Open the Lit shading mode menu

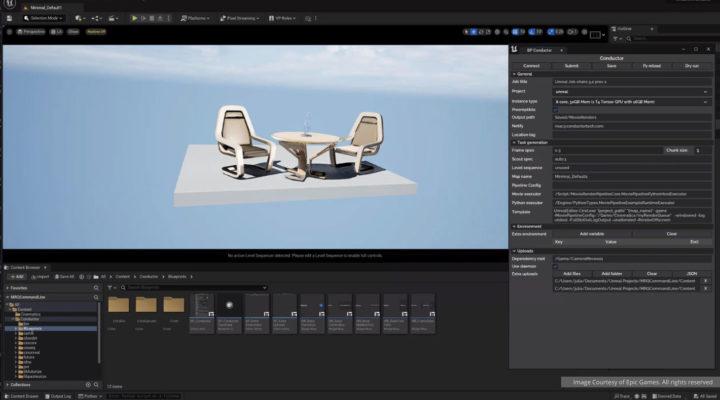point(56,32)
